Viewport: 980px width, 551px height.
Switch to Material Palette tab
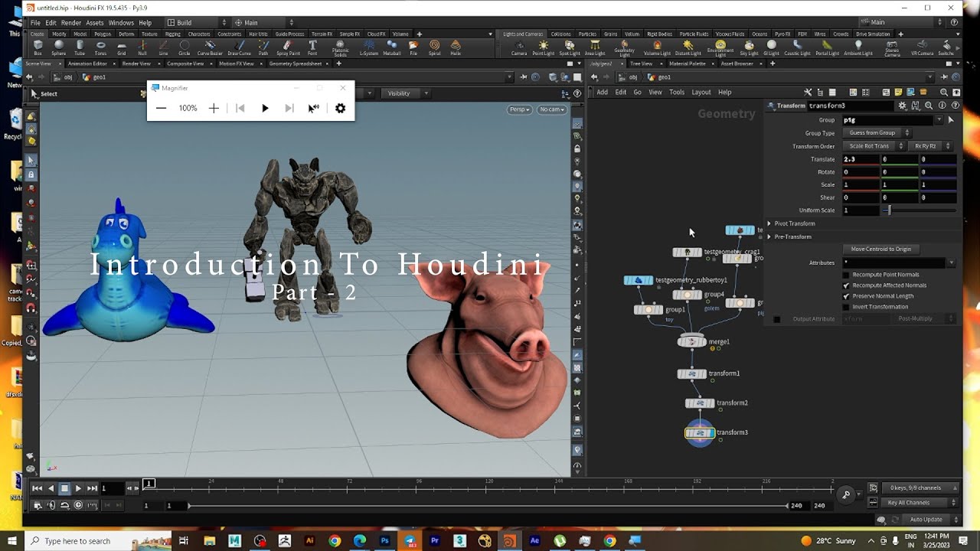pos(686,64)
